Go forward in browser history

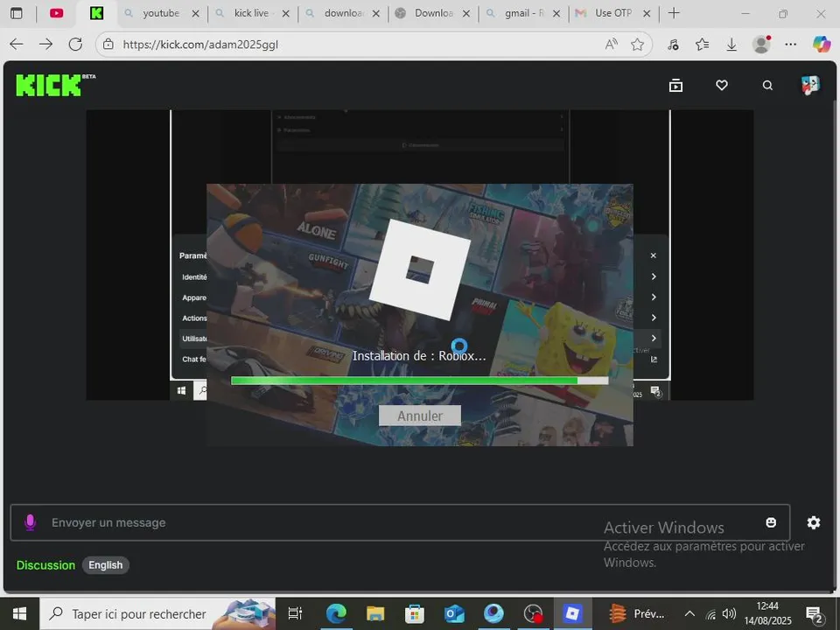point(46,45)
